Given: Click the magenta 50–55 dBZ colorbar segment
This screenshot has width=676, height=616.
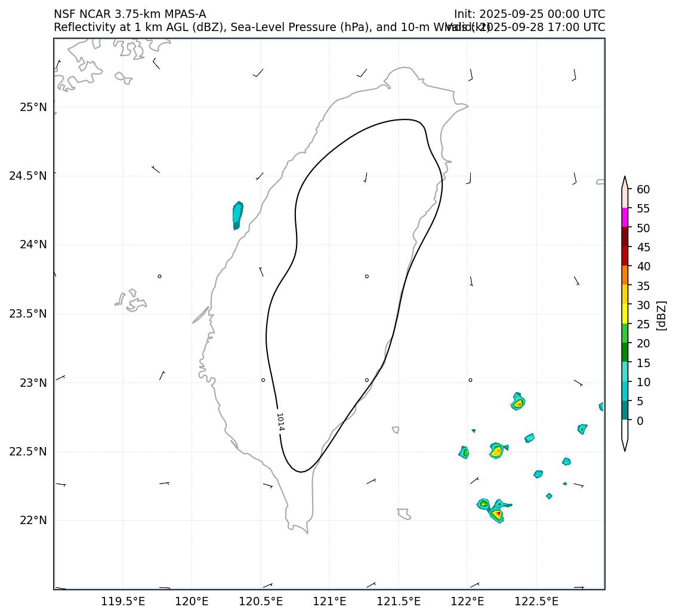Looking at the screenshot, I should pos(625,218).
